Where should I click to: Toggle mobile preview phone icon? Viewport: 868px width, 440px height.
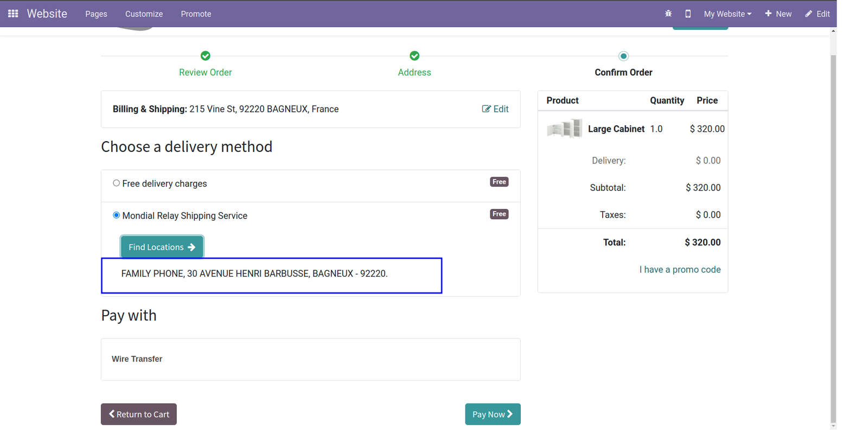tap(688, 14)
